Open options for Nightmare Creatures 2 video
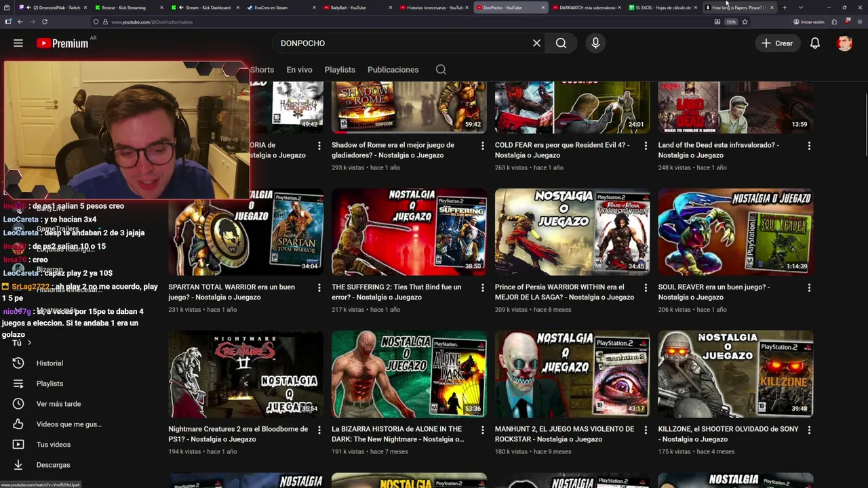868x488 pixels. pos(319,430)
